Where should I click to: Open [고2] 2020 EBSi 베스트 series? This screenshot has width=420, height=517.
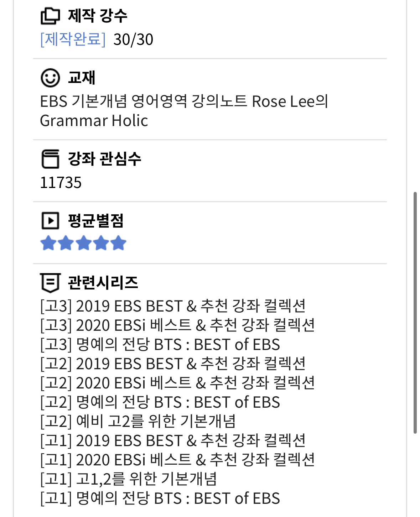click(178, 383)
